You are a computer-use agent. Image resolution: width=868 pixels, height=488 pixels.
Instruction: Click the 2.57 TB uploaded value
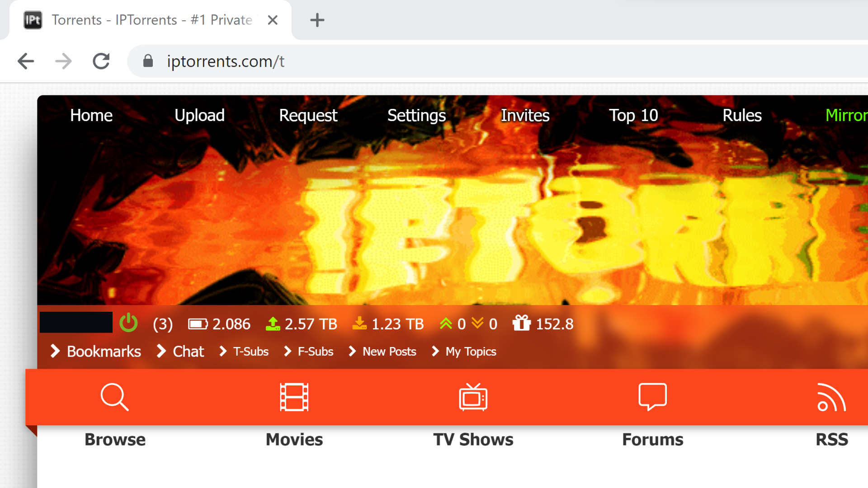(311, 324)
